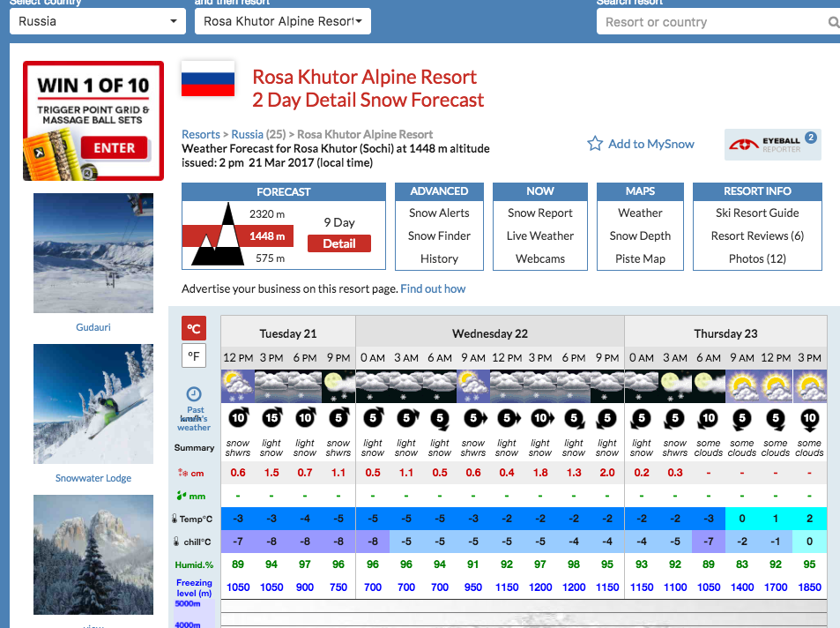Image resolution: width=840 pixels, height=628 pixels.
Task: Open the Eyeball Reporter badge
Action: click(x=772, y=145)
